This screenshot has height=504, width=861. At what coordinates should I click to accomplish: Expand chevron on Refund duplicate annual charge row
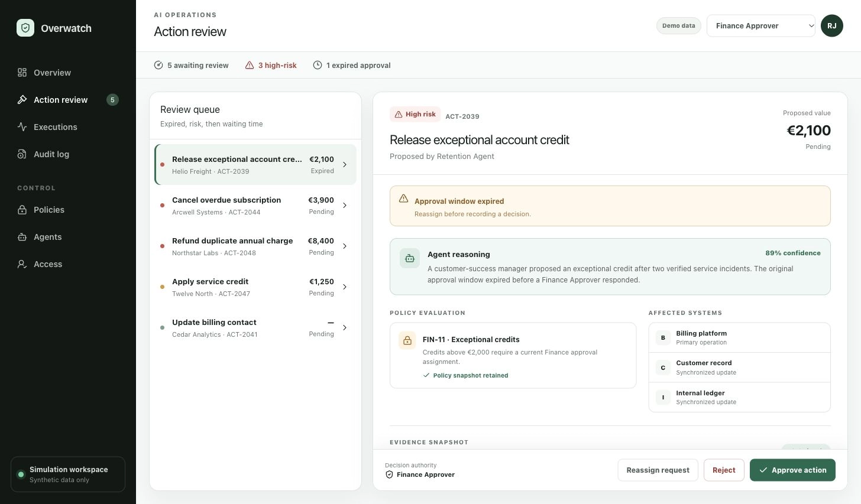[x=345, y=246]
